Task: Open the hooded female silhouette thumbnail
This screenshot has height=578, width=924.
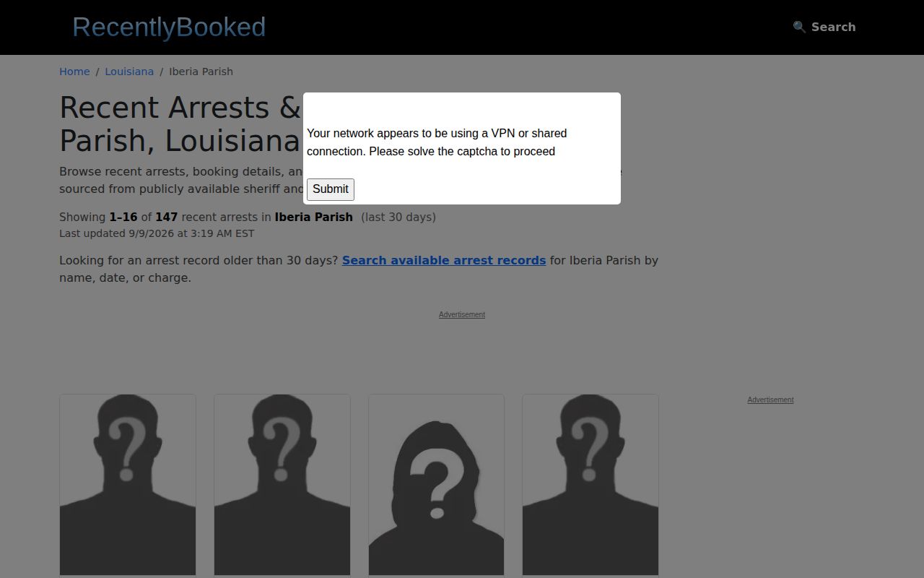Action: 436,485
